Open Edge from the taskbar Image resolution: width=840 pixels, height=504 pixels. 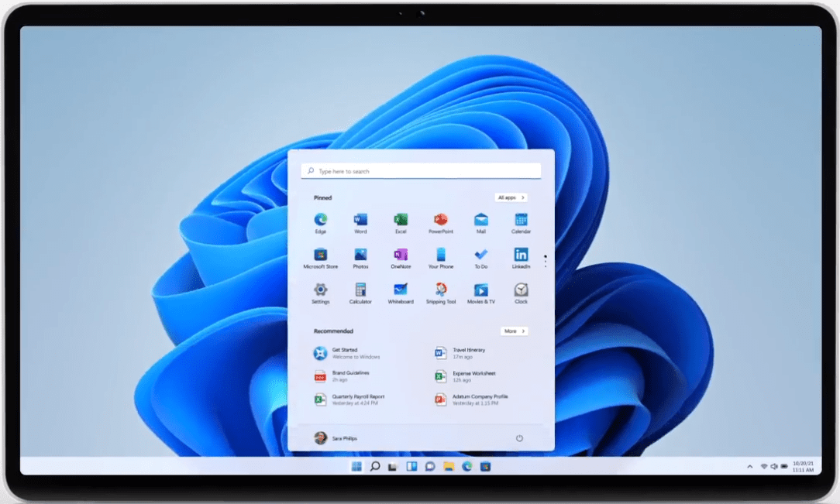(467, 467)
